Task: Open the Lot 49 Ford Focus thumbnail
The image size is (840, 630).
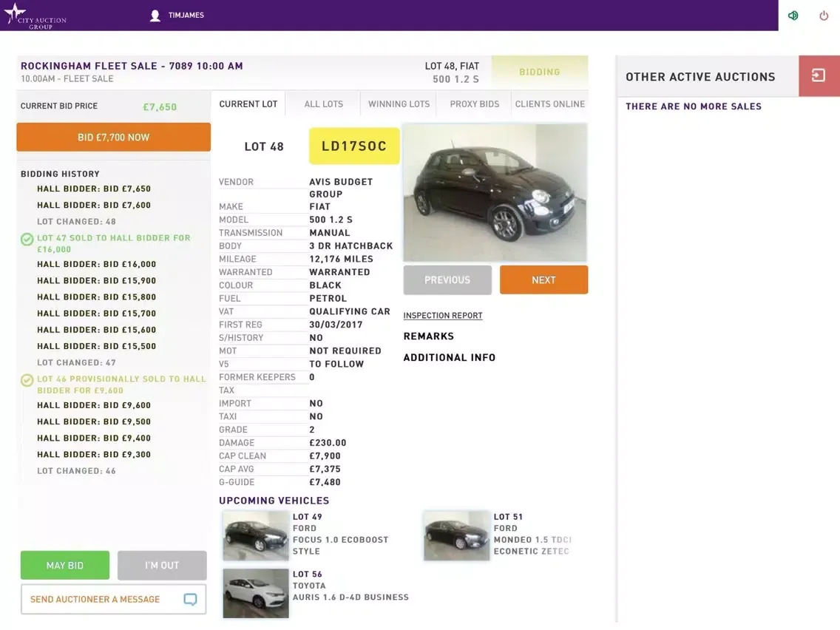Action: click(256, 535)
